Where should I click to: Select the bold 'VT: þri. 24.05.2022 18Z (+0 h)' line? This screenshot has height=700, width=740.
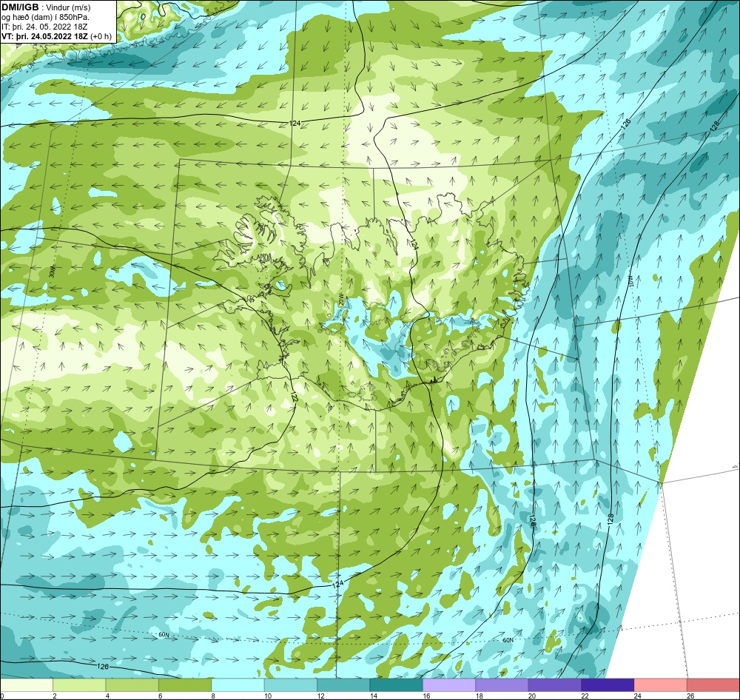point(57,36)
